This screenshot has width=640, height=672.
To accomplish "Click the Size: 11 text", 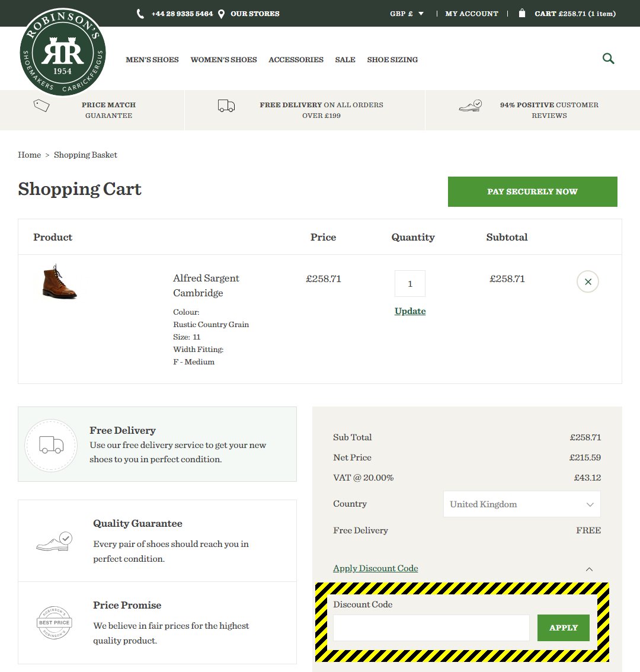I will pyautogui.click(x=187, y=337).
